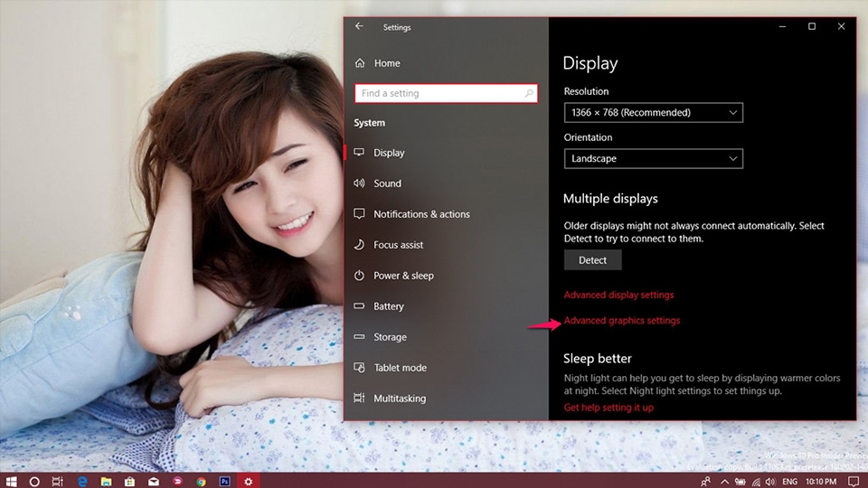The width and height of the screenshot is (868, 488).
Task: Open the clock showing 10:10 PM
Action: point(821,482)
